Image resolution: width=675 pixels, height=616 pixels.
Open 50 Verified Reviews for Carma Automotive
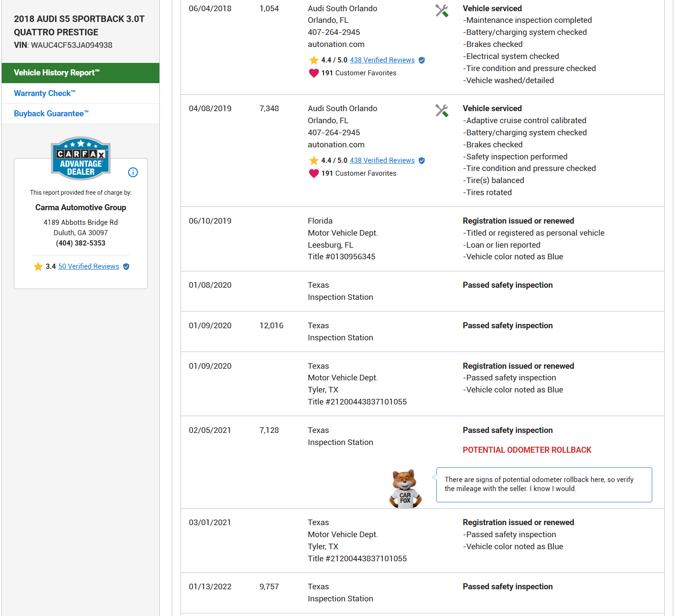click(89, 267)
